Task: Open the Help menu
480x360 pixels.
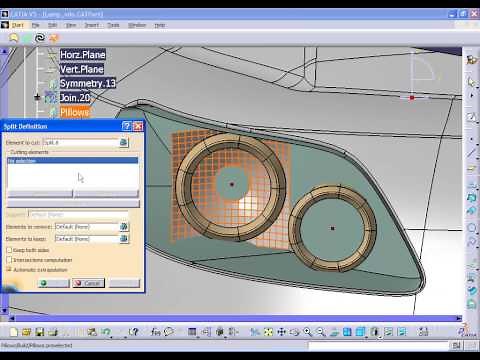Action: point(160,25)
